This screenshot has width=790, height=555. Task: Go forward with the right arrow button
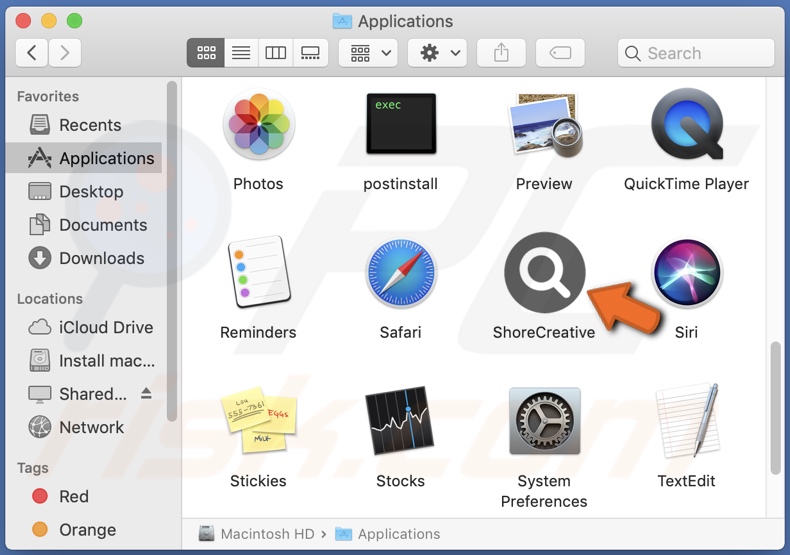(x=64, y=52)
